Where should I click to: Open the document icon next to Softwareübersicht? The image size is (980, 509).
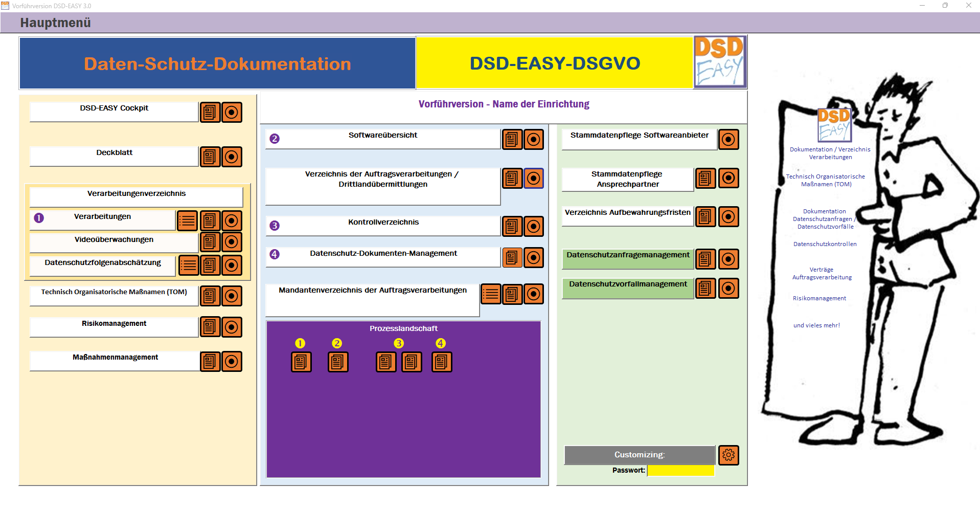click(x=512, y=139)
